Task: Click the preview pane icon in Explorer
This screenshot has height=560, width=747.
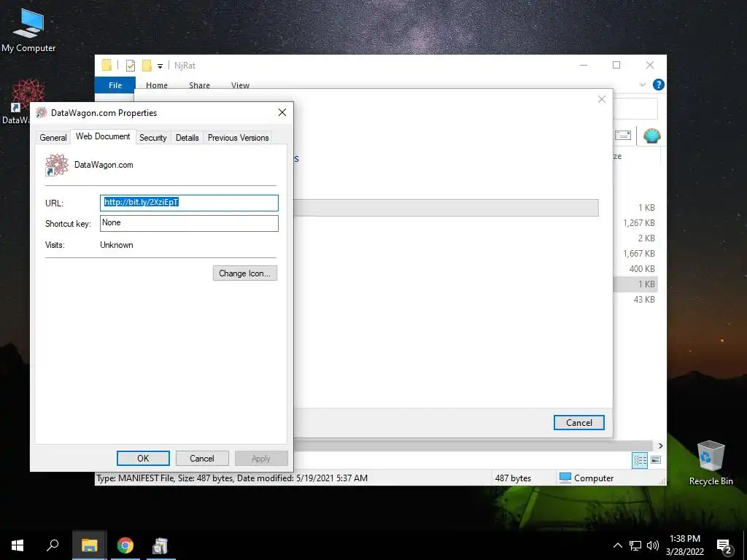Action: (623, 136)
